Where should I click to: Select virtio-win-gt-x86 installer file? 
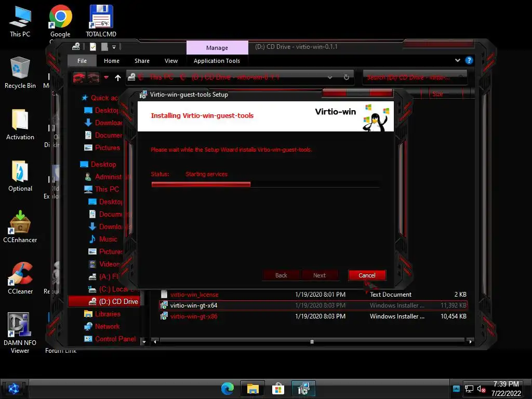[x=313, y=316]
